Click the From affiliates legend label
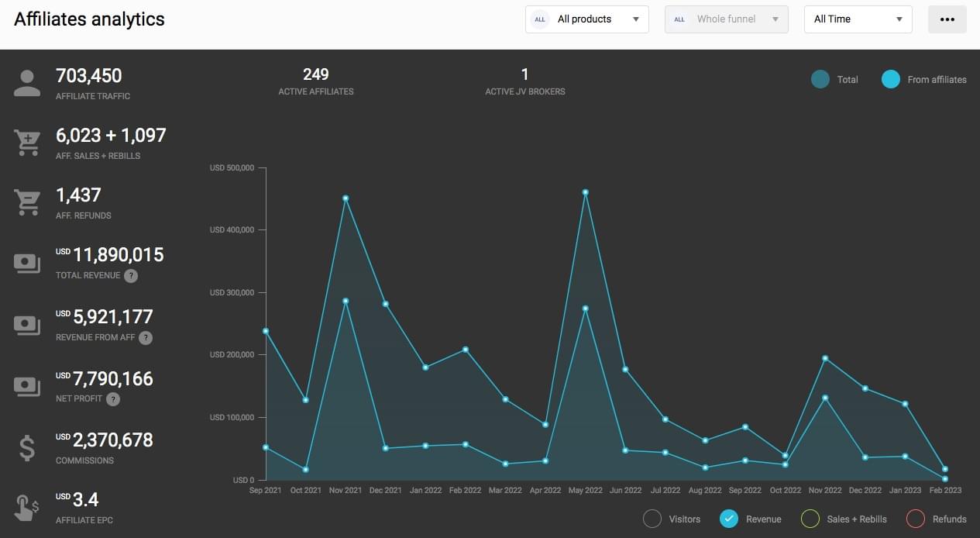Viewport: 980px width, 538px height. 937,80
